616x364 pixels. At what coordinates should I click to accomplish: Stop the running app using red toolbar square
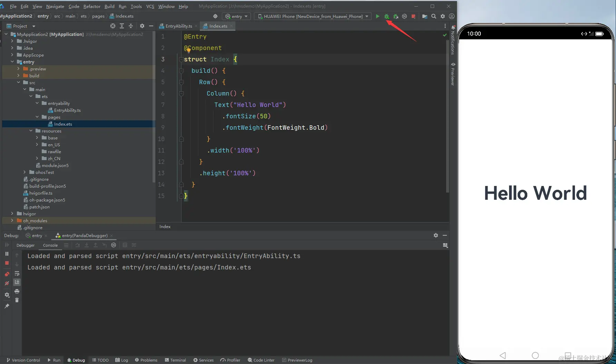coord(413,16)
